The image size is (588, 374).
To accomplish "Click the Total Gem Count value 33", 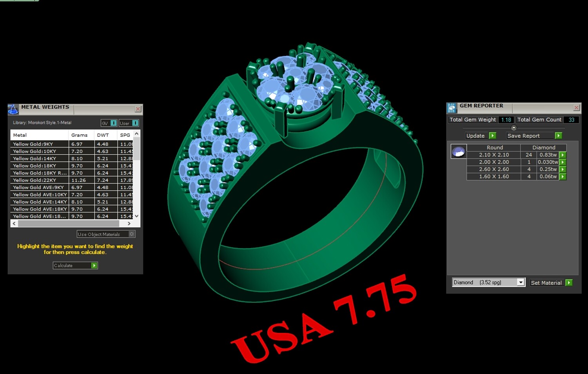I will click(572, 120).
